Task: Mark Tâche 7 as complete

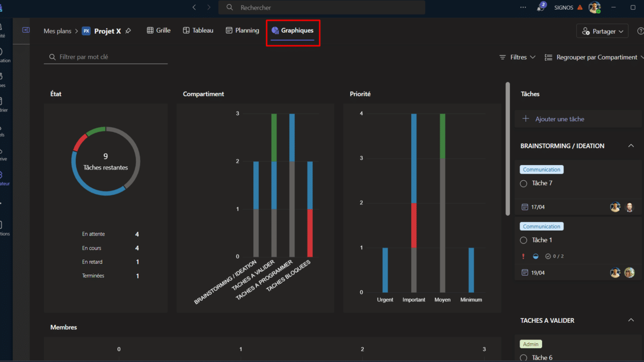Action: click(x=524, y=183)
